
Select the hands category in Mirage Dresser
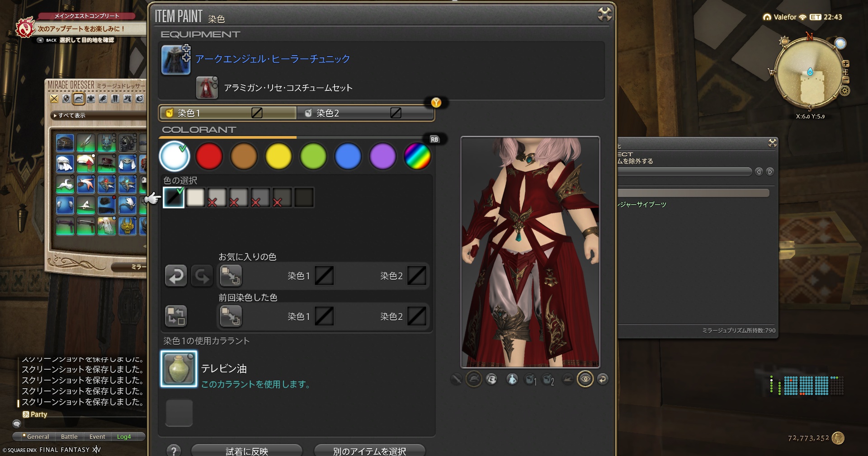tap(103, 99)
